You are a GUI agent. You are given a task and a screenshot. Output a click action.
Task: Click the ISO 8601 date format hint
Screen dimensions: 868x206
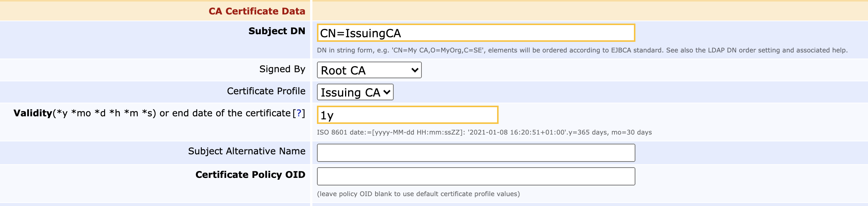coord(484,132)
